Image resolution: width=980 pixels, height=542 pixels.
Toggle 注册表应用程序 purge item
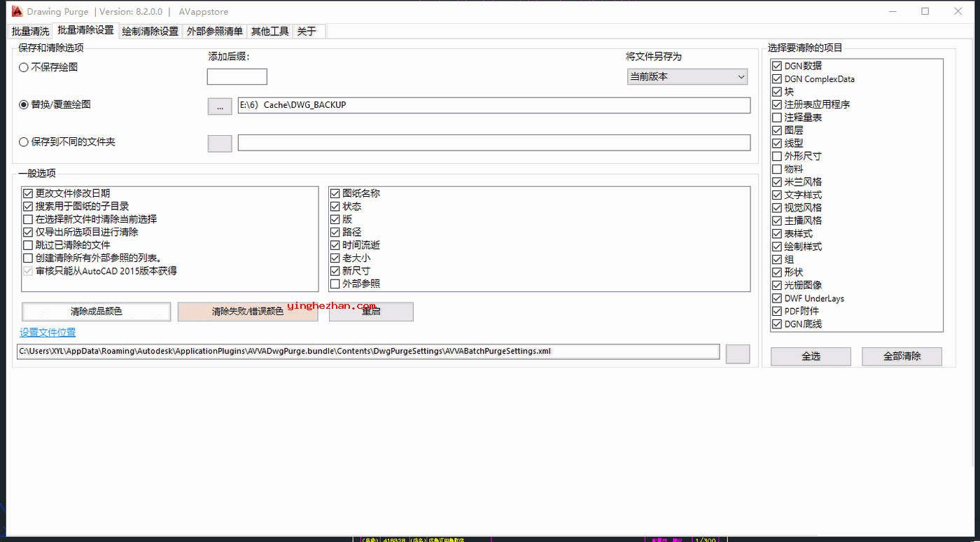click(777, 104)
